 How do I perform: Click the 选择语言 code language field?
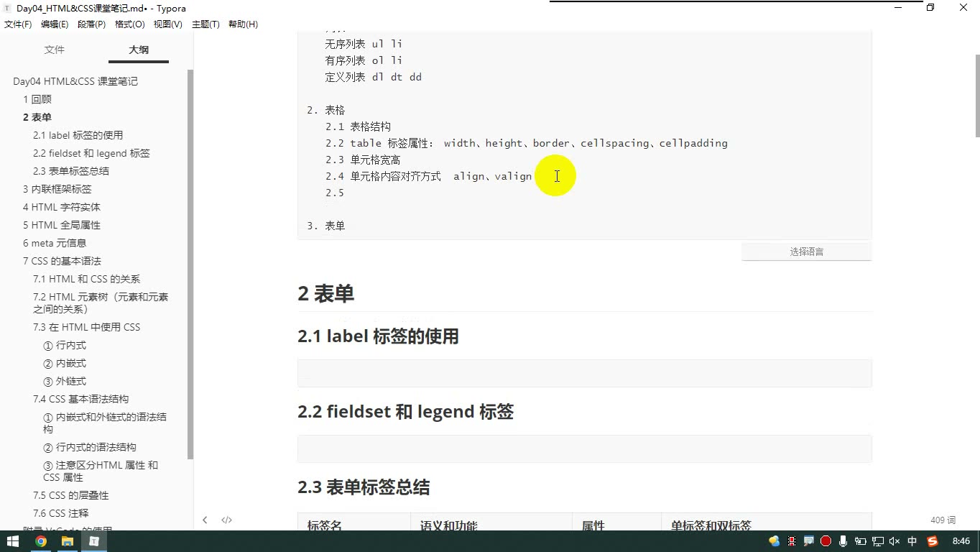(x=806, y=252)
